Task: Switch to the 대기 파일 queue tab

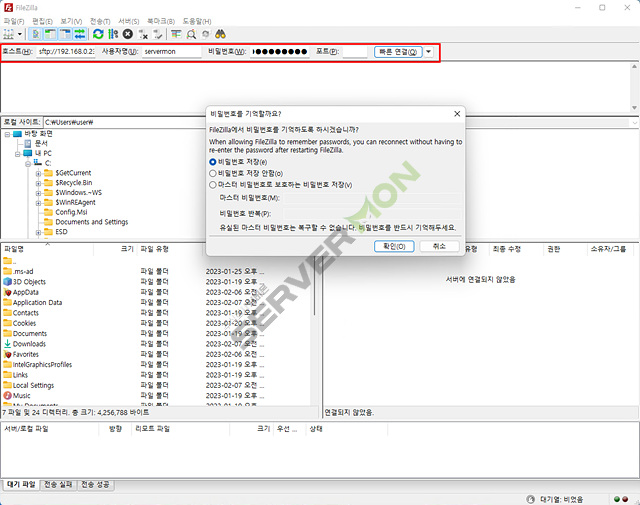Action: (21, 485)
